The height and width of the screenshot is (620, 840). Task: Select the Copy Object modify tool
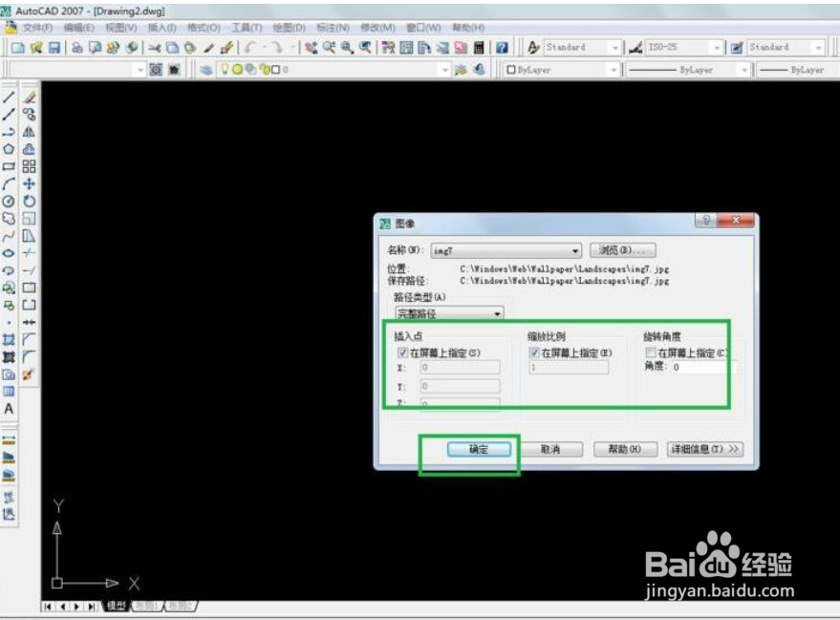[x=29, y=114]
